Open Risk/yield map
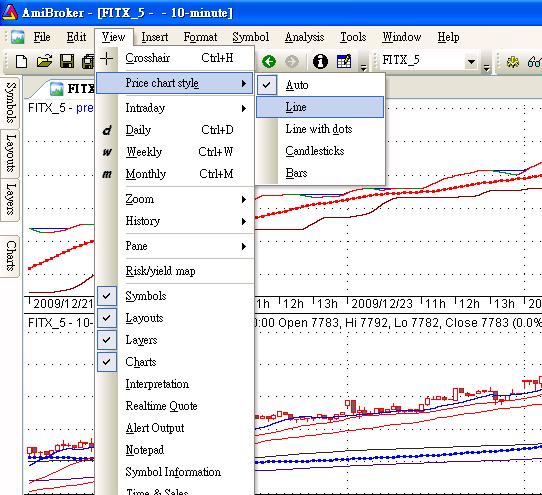 [175, 271]
